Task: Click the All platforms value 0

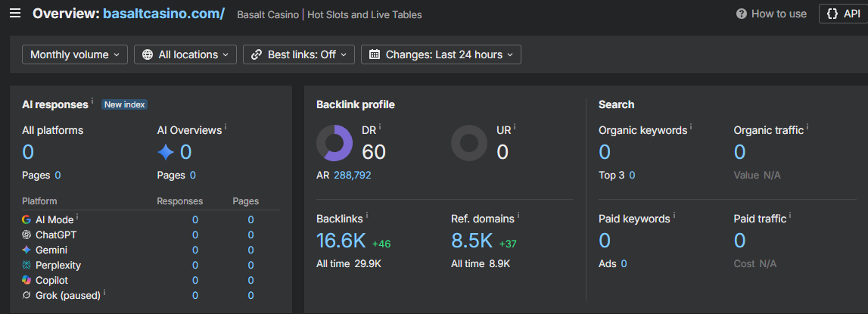Action: tap(28, 152)
